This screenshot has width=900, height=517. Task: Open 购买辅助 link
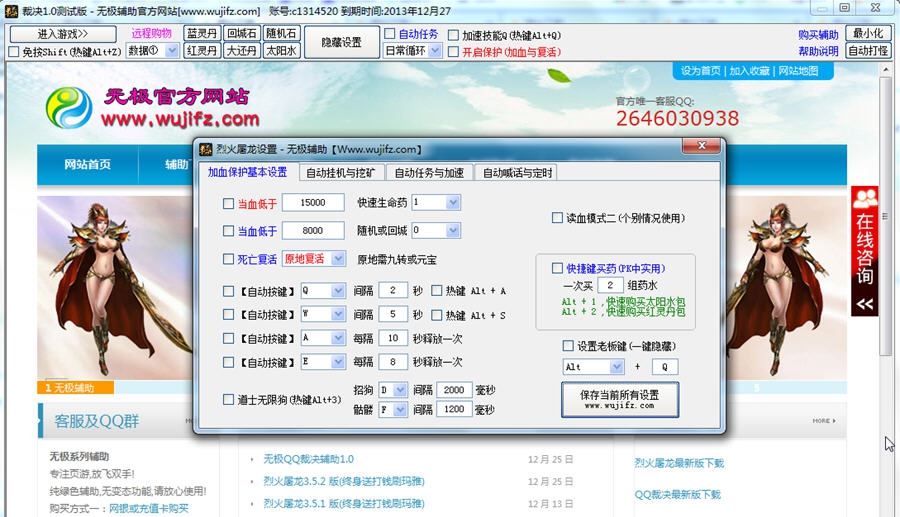tap(818, 35)
